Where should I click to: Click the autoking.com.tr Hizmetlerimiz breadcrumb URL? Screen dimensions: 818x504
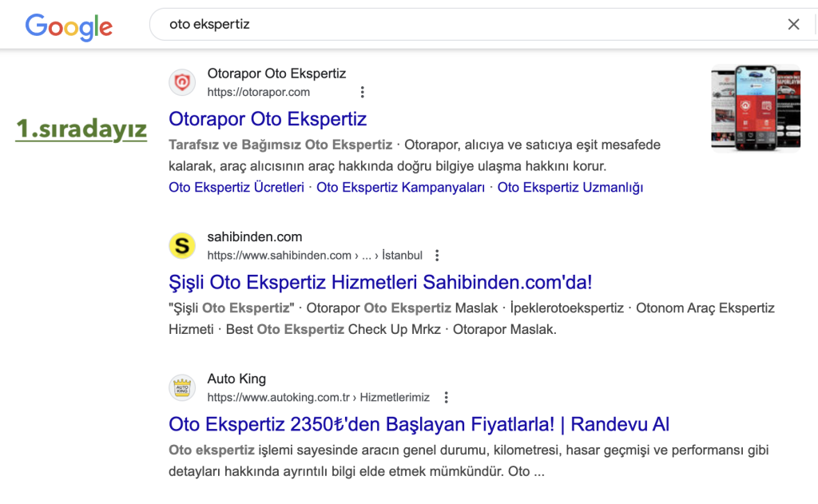point(318,398)
